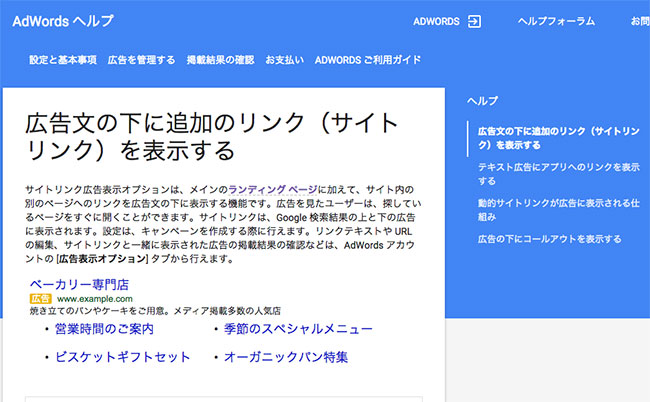This screenshot has width=650, height=402.
Task: Open the ビスケットギフトセット sitelink
Action: pyautogui.click(x=123, y=357)
